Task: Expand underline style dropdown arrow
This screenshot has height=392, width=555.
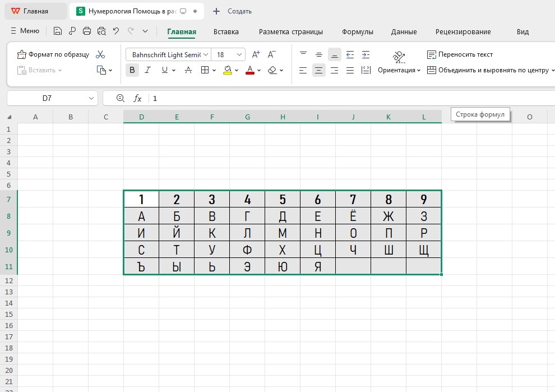Action: pos(174,71)
